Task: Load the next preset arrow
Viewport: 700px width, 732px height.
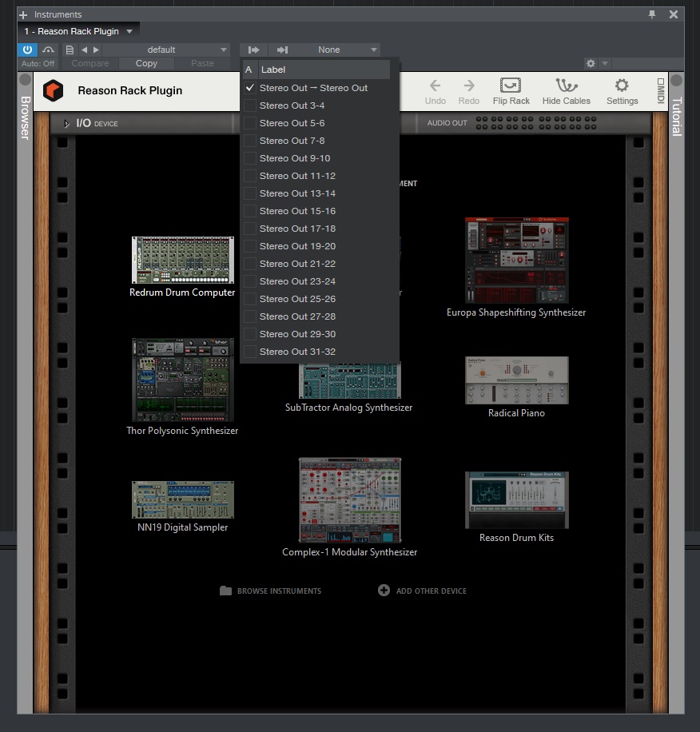Action: (x=96, y=50)
